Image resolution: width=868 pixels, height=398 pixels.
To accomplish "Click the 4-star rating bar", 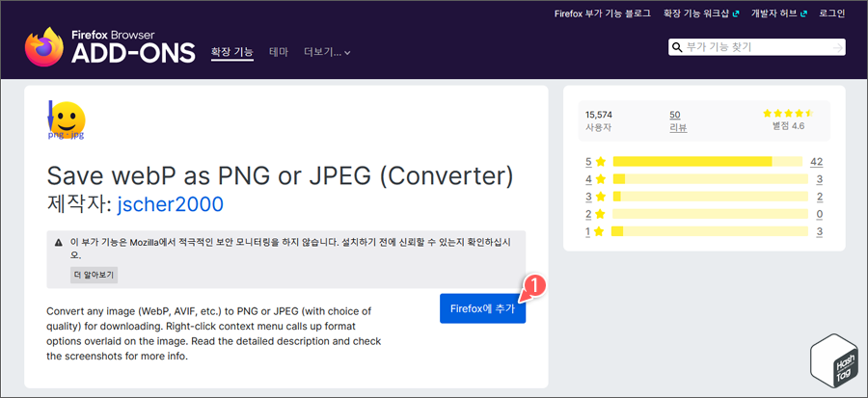I will pyautogui.click(x=710, y=179).
